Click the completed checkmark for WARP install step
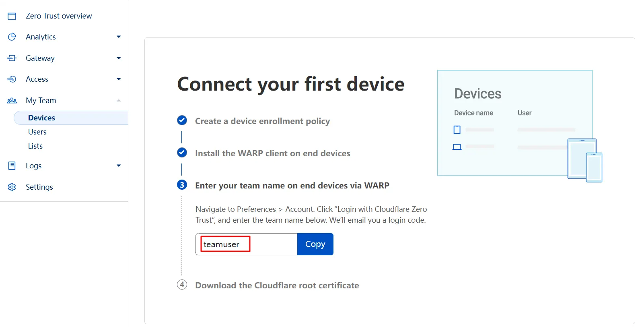644x327 pixels. tap(182, 153)
